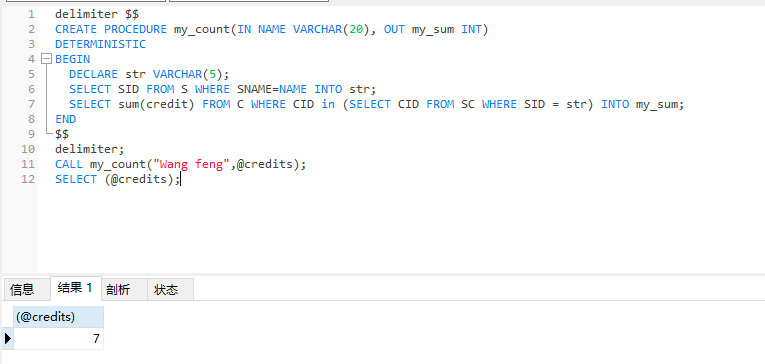Click the (@credits) column header
The height and width of the screenshot is (364, 765).
click(59, 317)
